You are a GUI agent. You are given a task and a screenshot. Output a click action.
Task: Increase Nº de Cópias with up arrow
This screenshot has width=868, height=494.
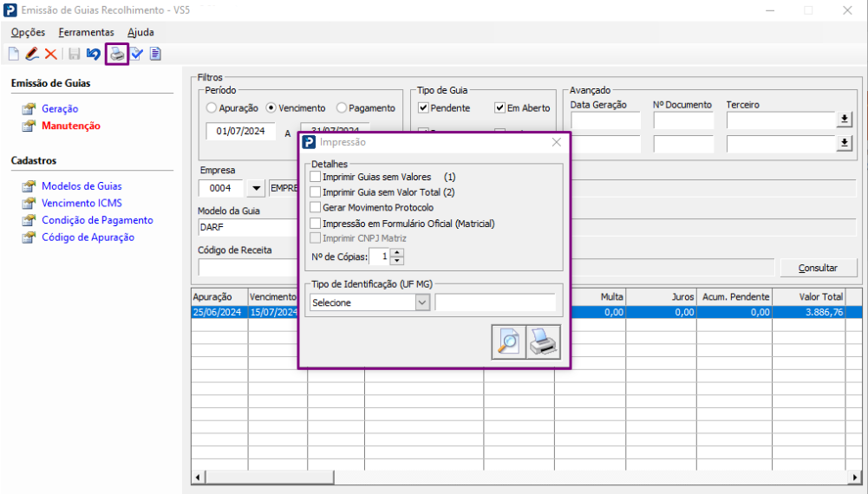coord(397,252)
